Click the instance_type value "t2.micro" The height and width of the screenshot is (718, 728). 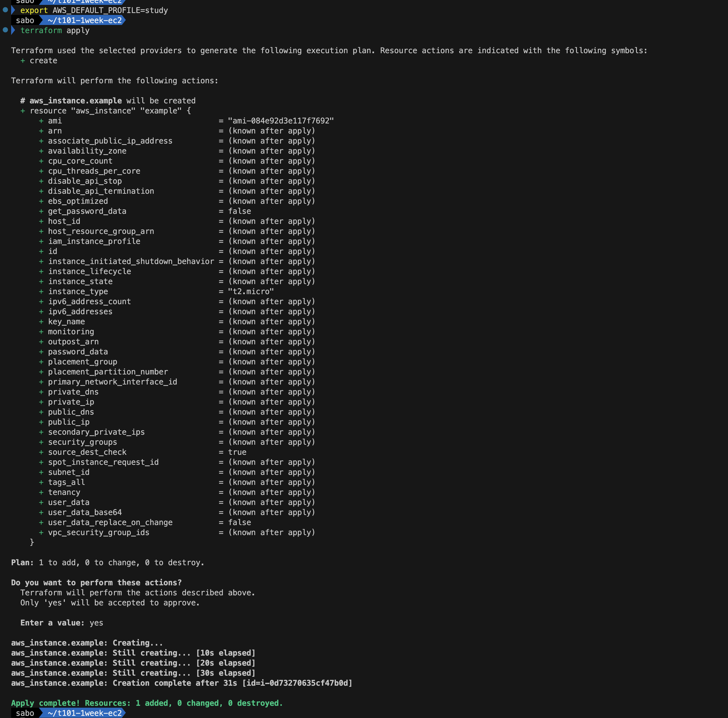pos(251,292)
